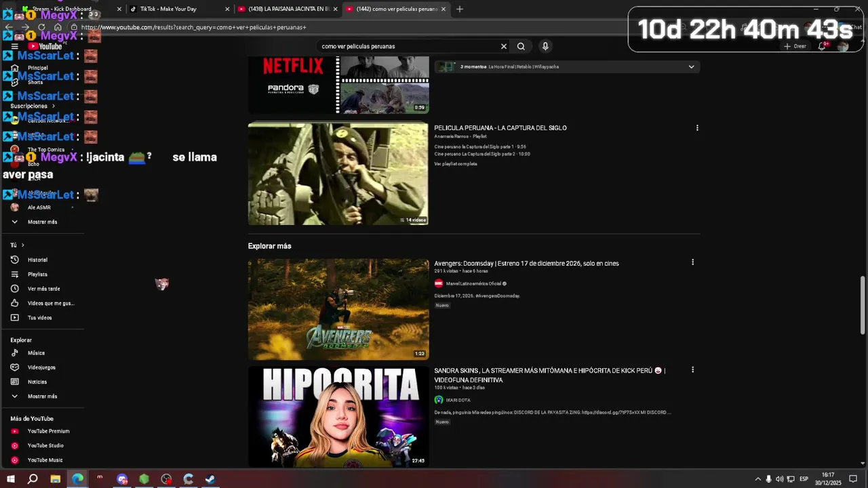Open more options for Sandra Skins video
This screenshot has height=488, width=868.
click(692, 369)
